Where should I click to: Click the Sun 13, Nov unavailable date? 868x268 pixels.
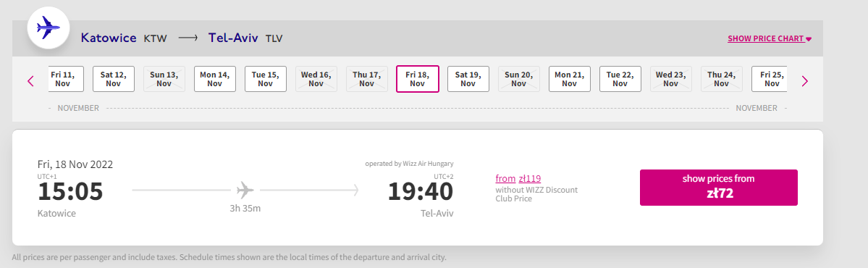164,79
